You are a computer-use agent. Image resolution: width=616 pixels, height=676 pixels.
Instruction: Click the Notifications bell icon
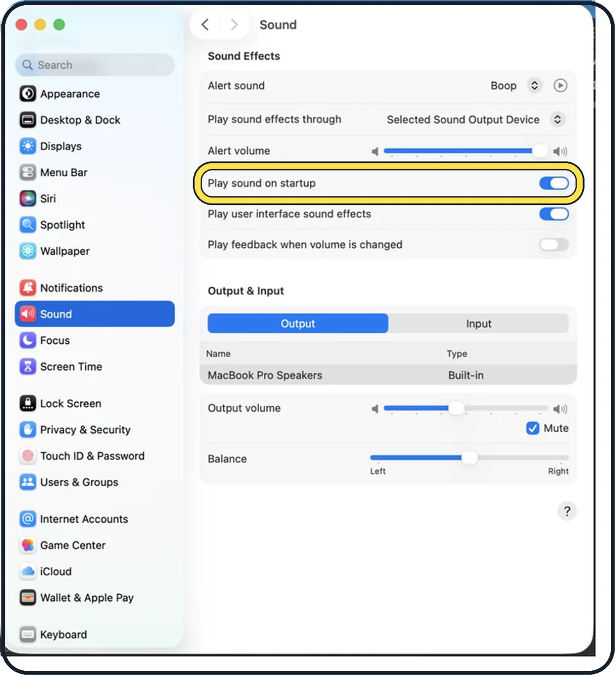click(28, 287)
